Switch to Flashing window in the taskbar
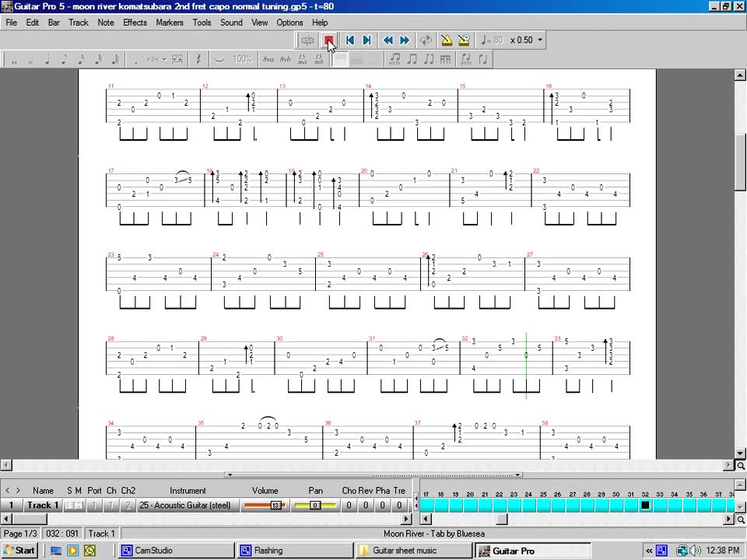 295,551
